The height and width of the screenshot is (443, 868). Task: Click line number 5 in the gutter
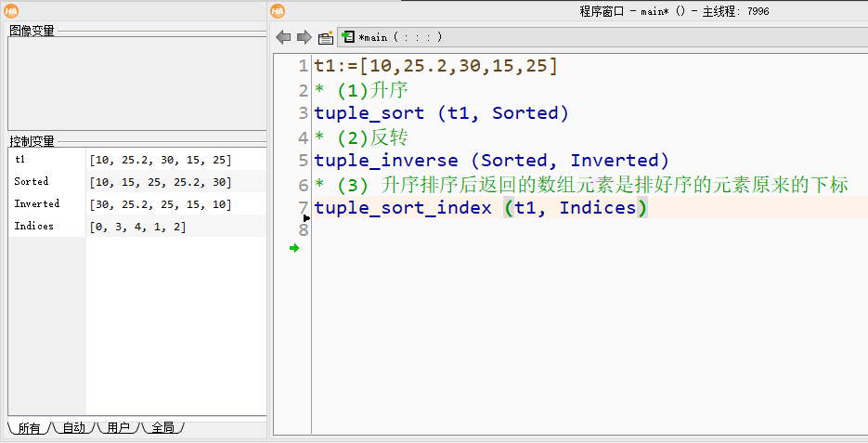click(303, 160)
